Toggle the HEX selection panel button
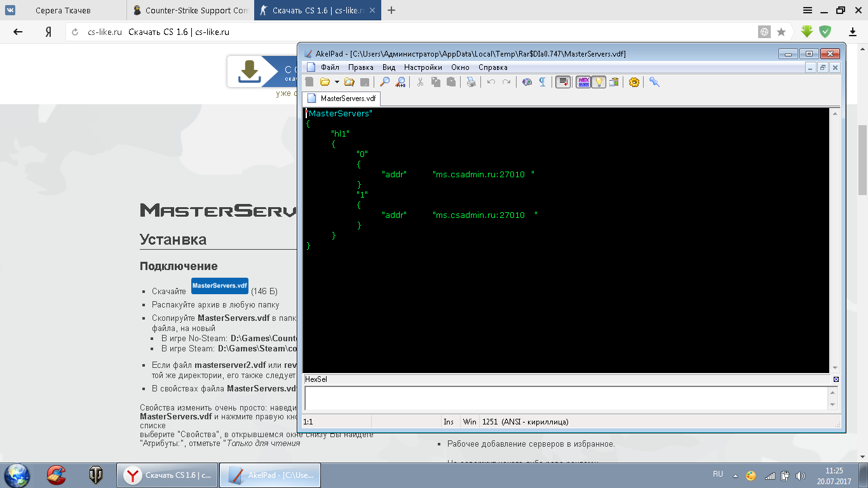868x488 pixels. [583, 82]
